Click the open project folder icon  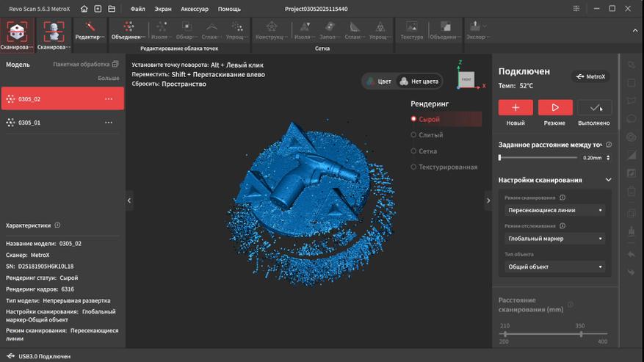pyautogui.click(x=112, y=9)
